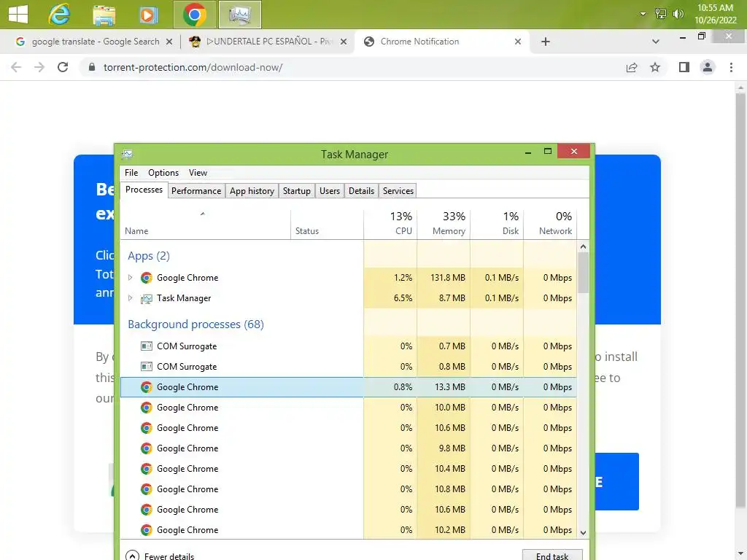Click the Task Manager title bar icon
Screen dimensions: 747x560
point(127,155)
